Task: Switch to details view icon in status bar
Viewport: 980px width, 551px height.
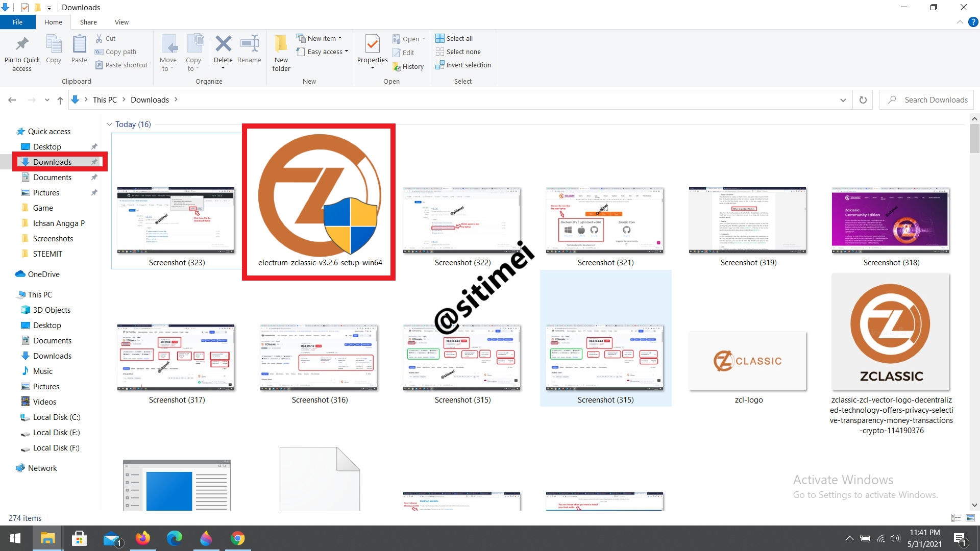Action: [956, 518]
